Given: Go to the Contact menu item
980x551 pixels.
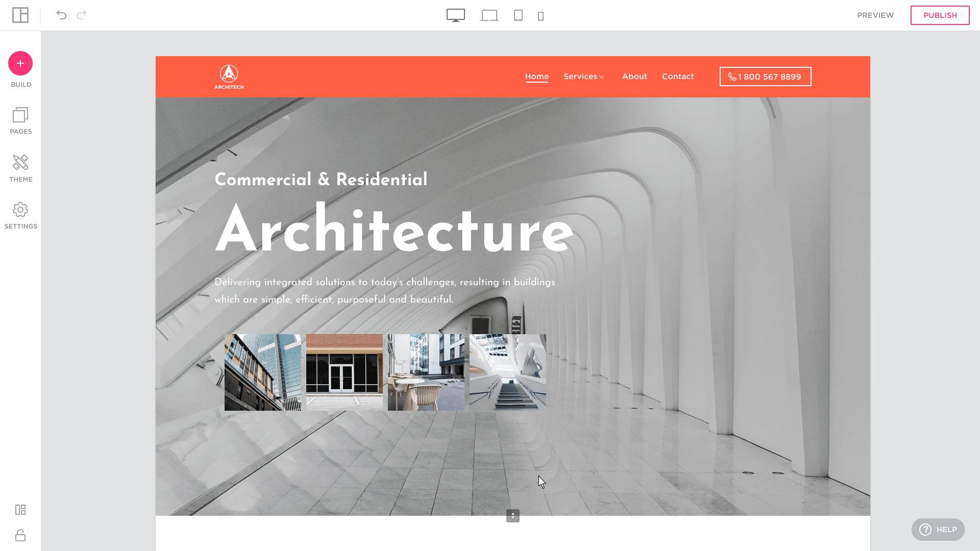Looking at the screenshot, I should (x=678, y=77).
